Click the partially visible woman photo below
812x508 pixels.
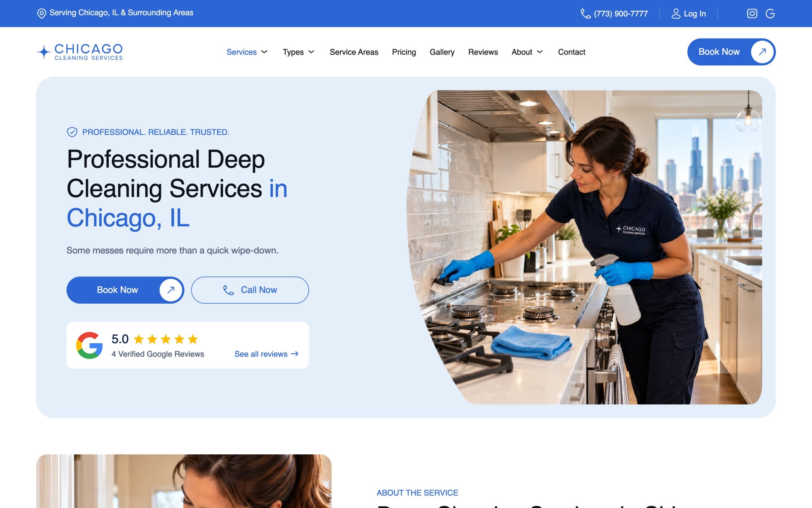tap(184, 481)
